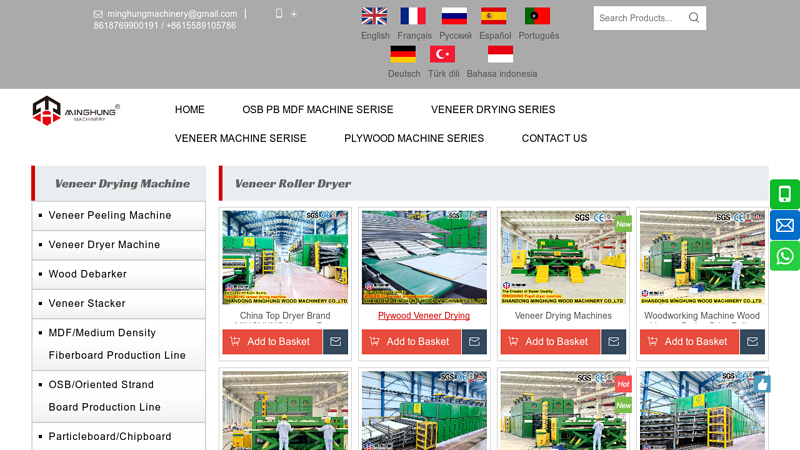Viewport: 800px width, 450px height.
Task: Open Woodworking Machine Wood product title
Action: click(702, 316)
